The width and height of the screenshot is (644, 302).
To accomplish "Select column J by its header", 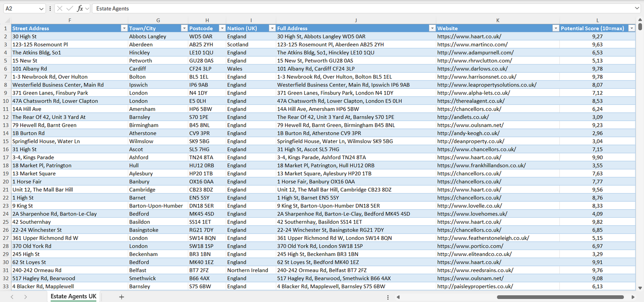I will pyautogui.click(x=356, y=20).
